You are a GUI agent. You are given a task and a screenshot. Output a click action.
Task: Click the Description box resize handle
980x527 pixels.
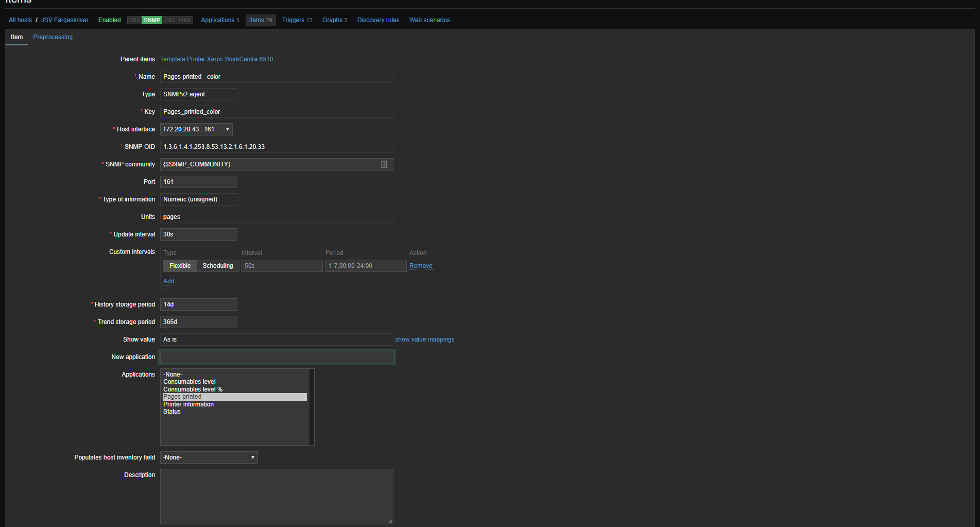pos(390,521)
